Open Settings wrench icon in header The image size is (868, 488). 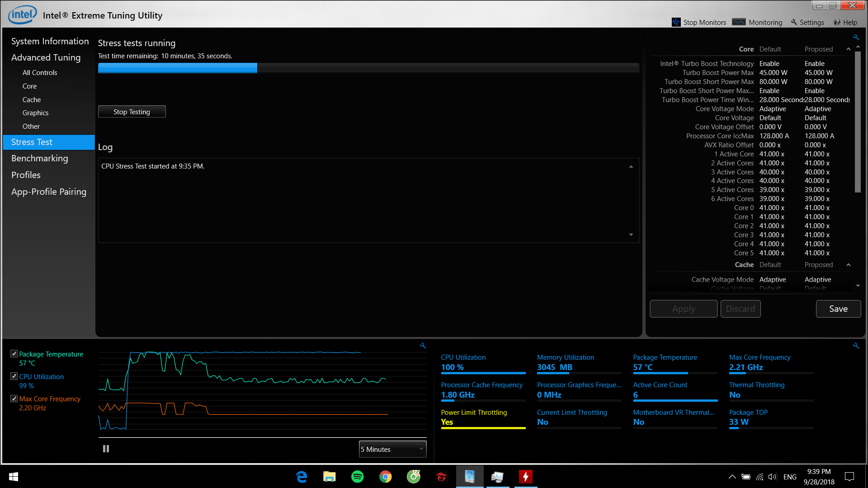tap(794, 22)
